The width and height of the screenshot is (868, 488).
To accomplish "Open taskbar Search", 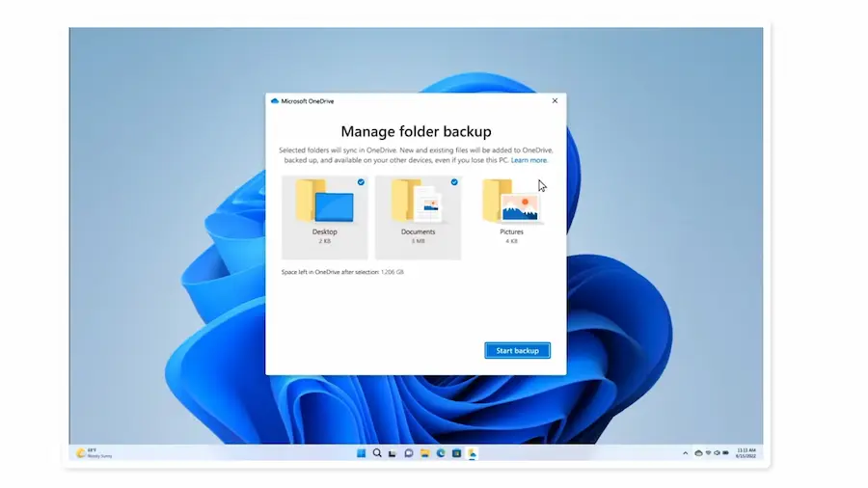I will 377,453.
